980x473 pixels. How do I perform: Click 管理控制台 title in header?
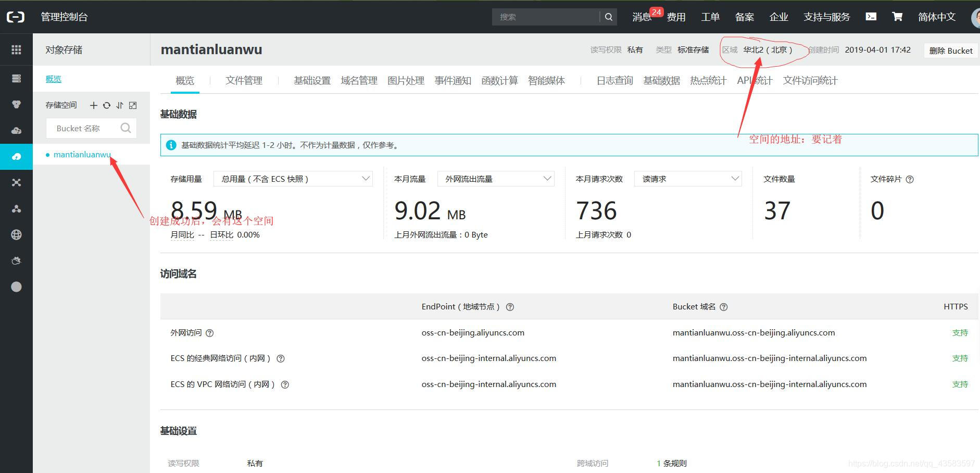[x=64, y=17]
